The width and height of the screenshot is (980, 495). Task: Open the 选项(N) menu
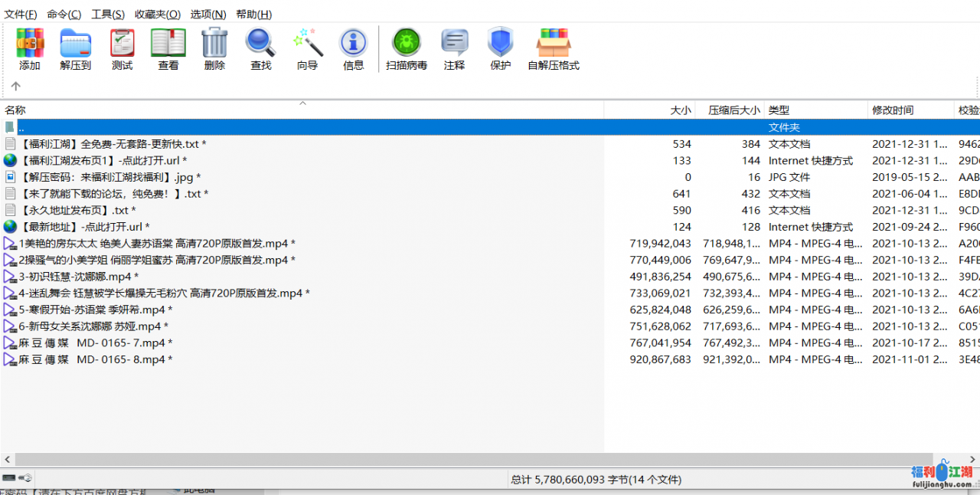tap(208, 14)
